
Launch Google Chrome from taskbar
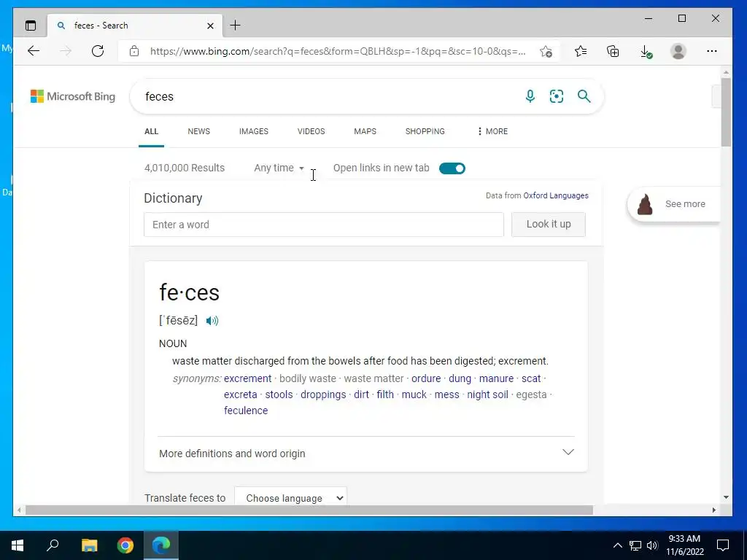tap(125, 545)
